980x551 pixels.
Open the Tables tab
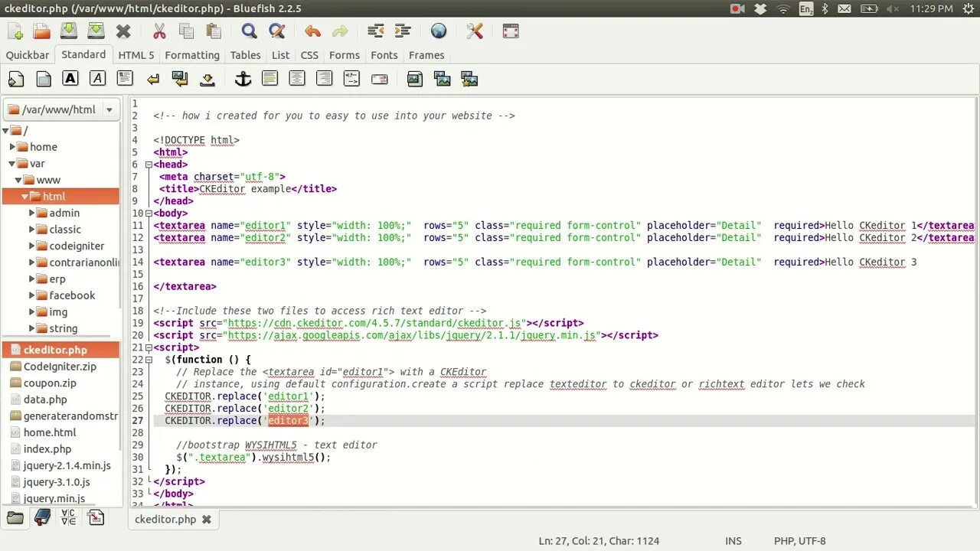246,55
